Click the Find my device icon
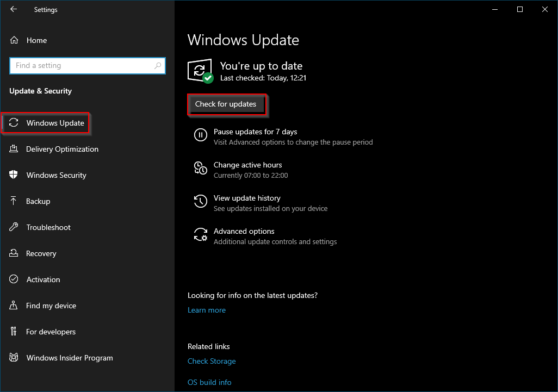558x392 pixels. coord(14,305)
